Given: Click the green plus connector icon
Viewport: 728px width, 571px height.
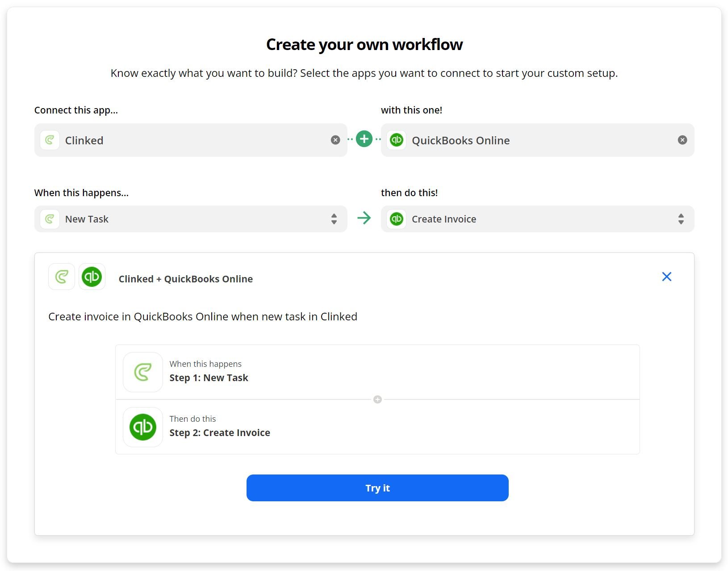Looking at the screenshot, I should click(x=364, y=139).
